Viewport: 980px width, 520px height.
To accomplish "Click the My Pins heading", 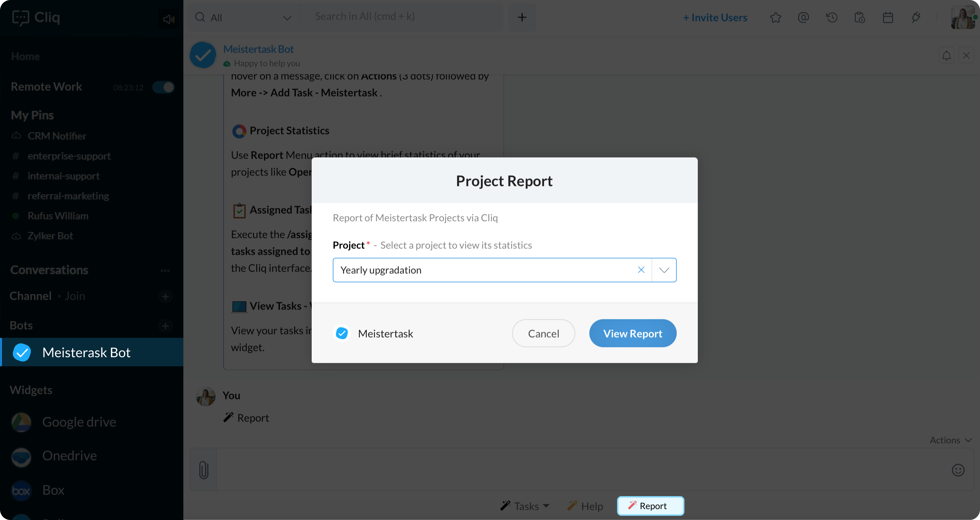I will tap(32, 115).
